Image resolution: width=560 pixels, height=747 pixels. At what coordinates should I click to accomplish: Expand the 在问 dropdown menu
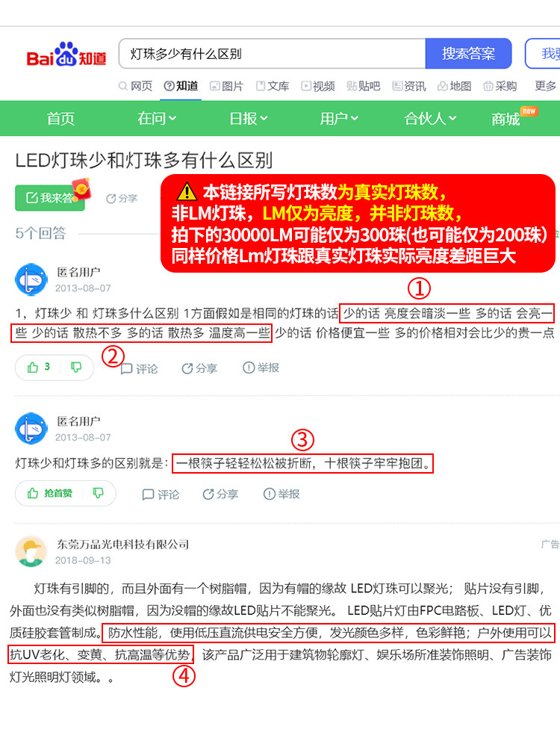(x=157, y=118)
